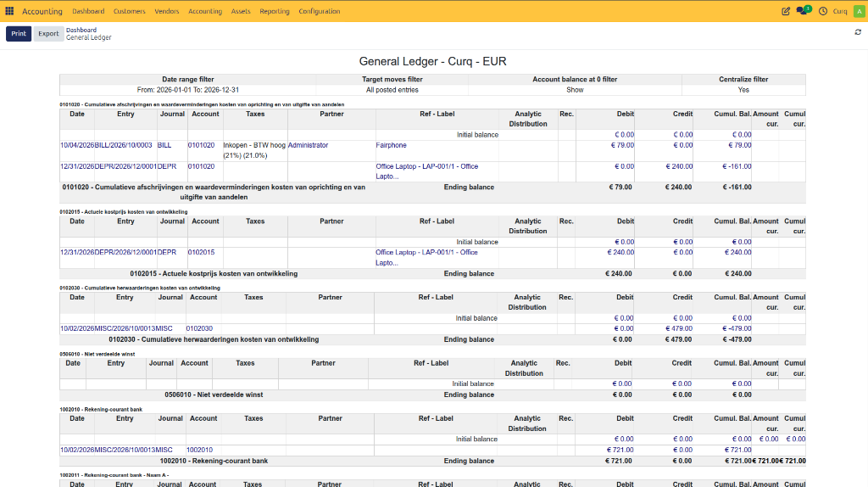Refresh the report using the reload icon
The height and width of the screenshot is (487, 868).
(858, 32)
